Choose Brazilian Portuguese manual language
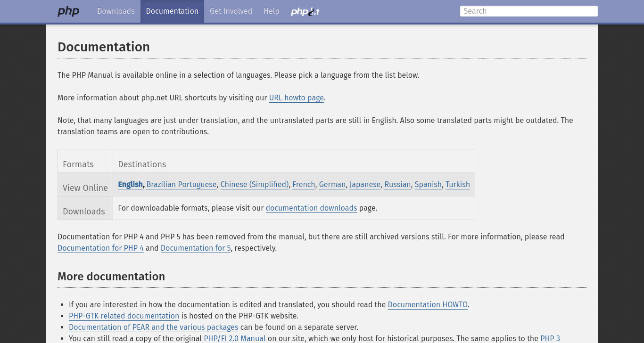The height and width of the screenshot is (343, 644). tap(182, 185)
